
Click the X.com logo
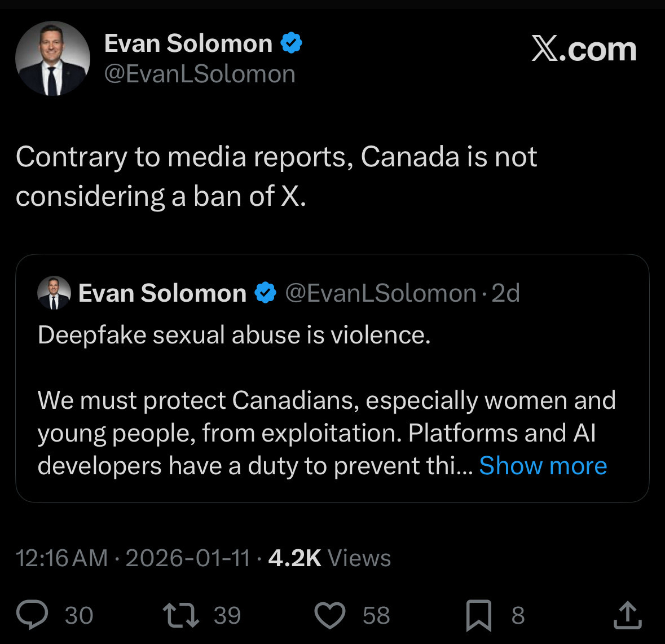pos(584,50)
